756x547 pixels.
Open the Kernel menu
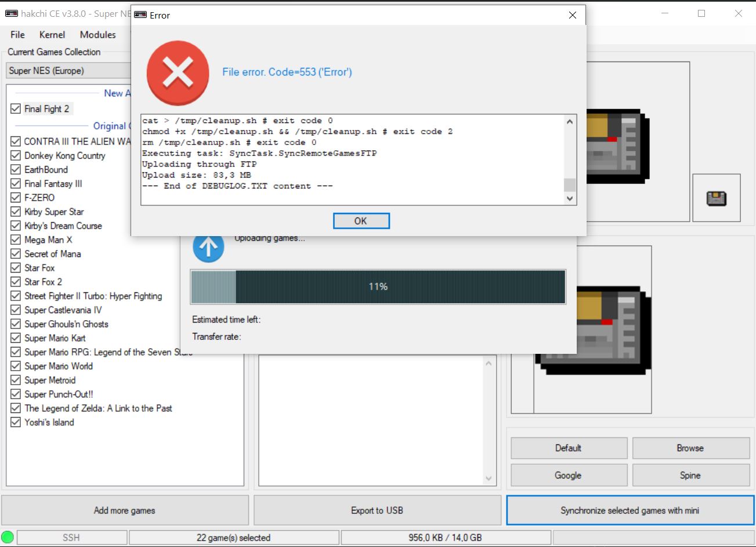coord(52,34)
